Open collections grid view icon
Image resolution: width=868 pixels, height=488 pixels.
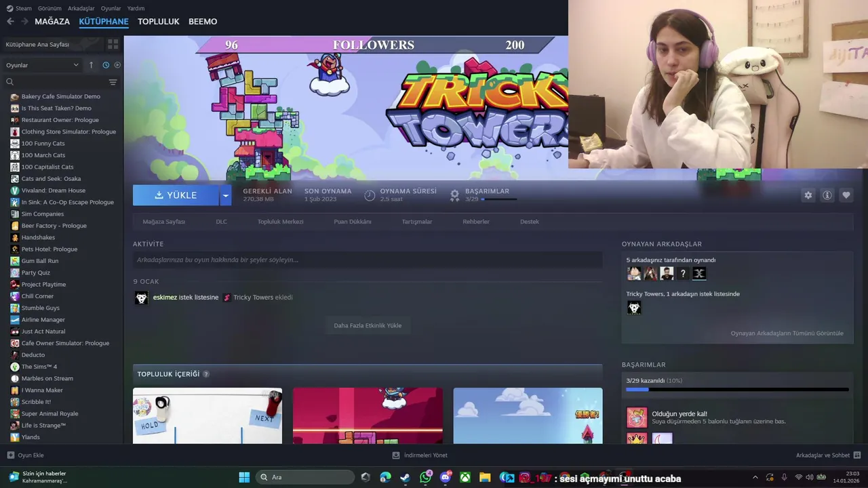click(113, 44)
